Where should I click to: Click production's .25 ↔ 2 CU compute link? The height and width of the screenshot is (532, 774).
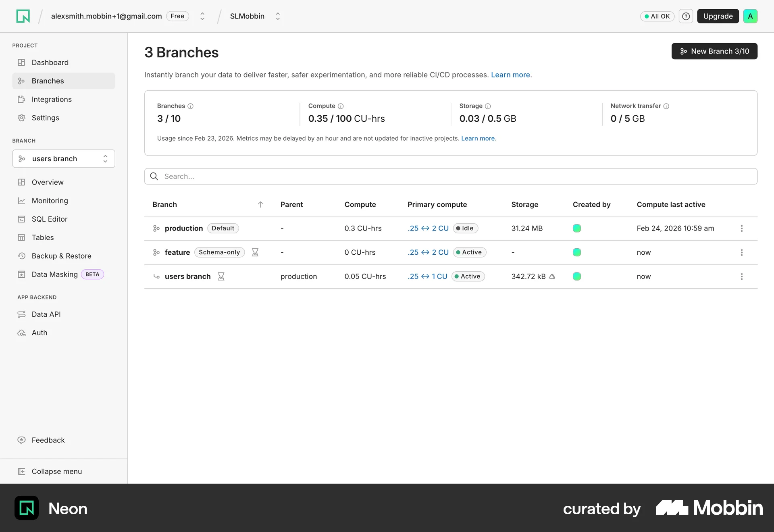click(428, 229)
